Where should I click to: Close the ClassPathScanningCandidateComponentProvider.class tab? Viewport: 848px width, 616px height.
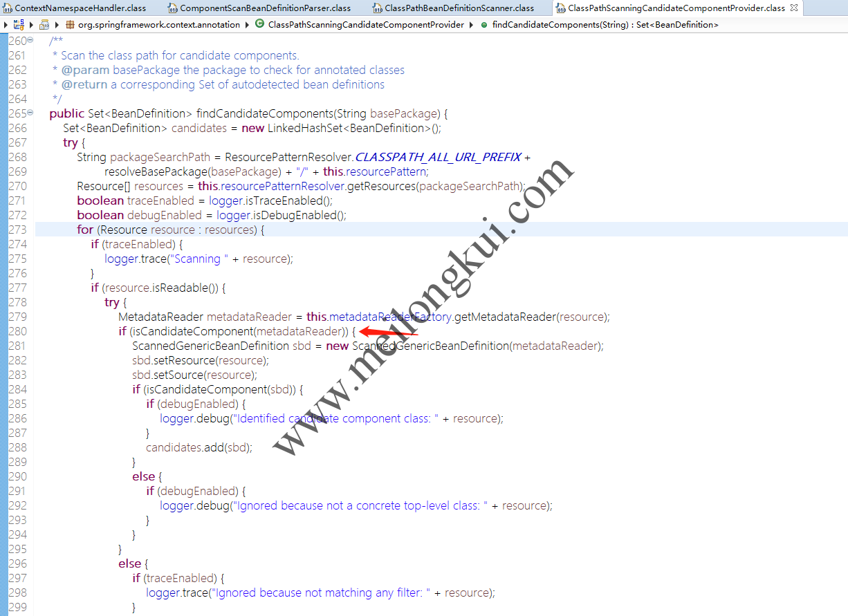point(794,8)
